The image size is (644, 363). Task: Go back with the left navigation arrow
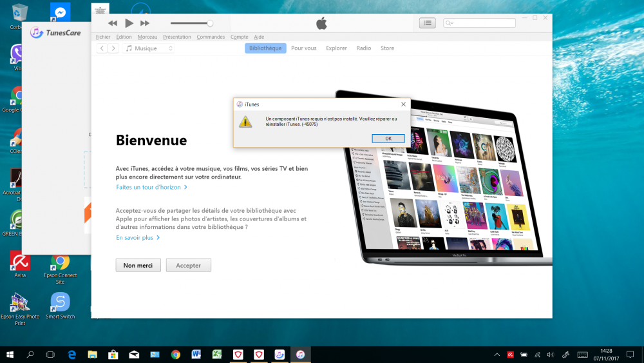pos(102,48)
